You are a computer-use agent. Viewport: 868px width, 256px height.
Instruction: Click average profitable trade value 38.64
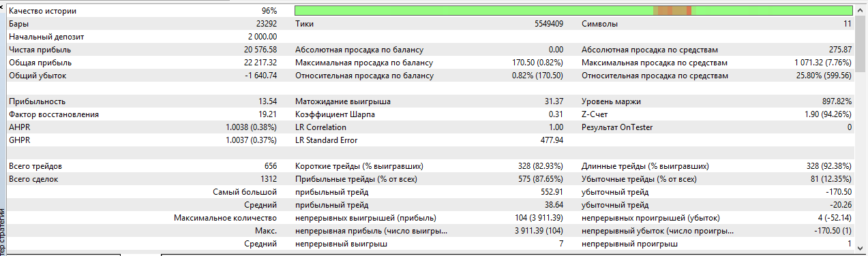coord(554,205)
